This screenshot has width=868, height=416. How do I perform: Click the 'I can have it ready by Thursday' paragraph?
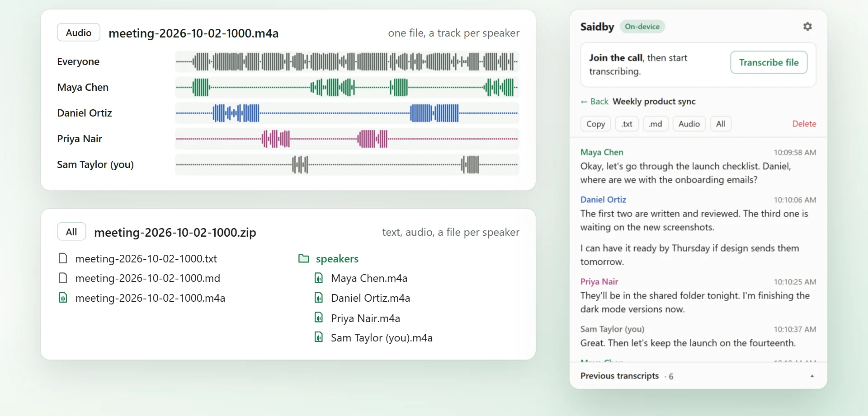pos(689,255)
